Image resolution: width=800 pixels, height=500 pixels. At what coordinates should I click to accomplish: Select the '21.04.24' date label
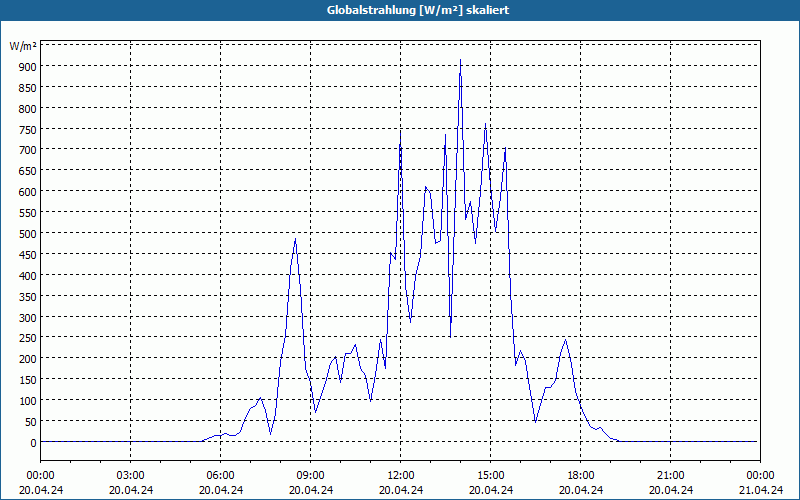pos(760,490)
